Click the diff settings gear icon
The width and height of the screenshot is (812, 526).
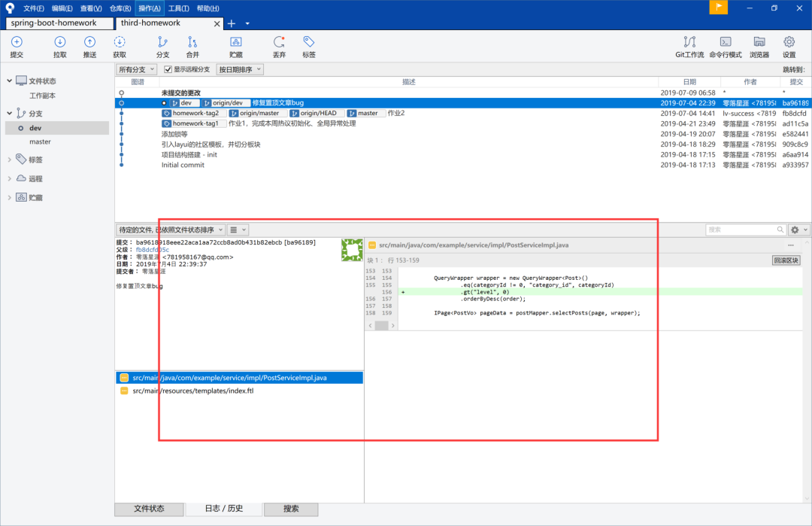pyautogui.click(x=795, y=230)
